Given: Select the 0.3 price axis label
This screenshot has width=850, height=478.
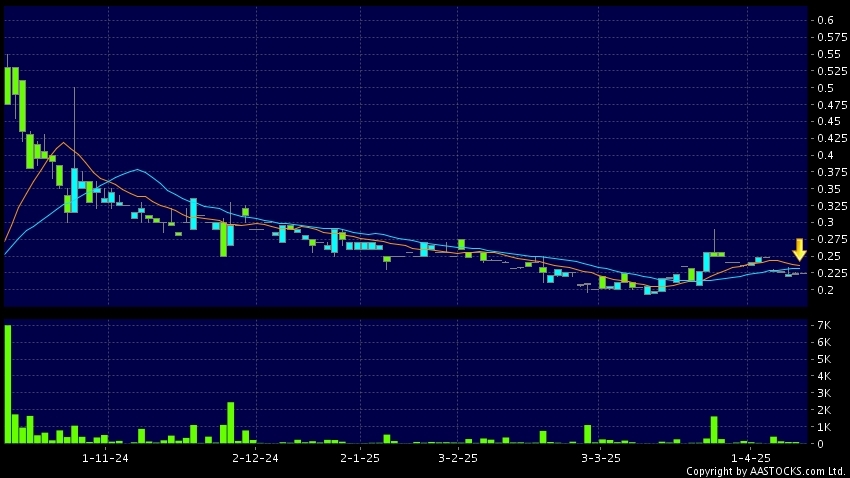Looking at the screenshot, I should [825, 222].
